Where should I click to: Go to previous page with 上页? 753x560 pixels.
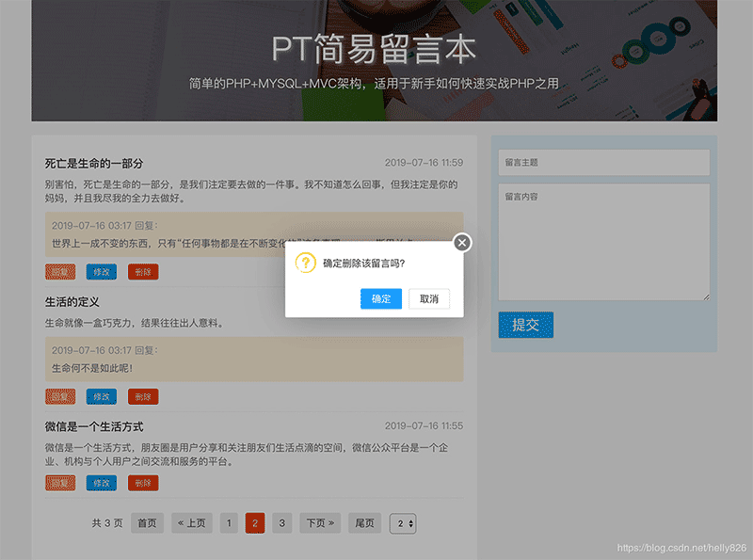[192, 523]
